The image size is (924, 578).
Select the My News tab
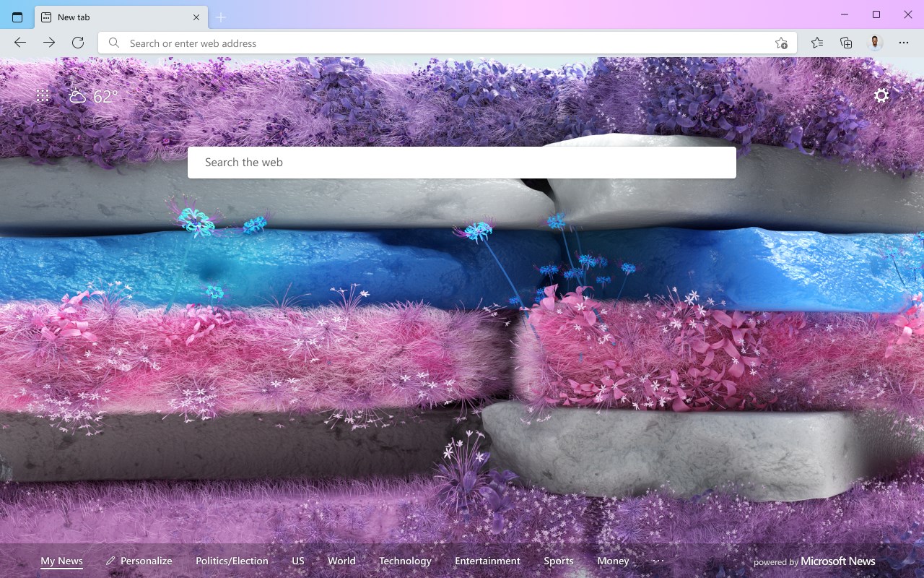pos(61,561)
